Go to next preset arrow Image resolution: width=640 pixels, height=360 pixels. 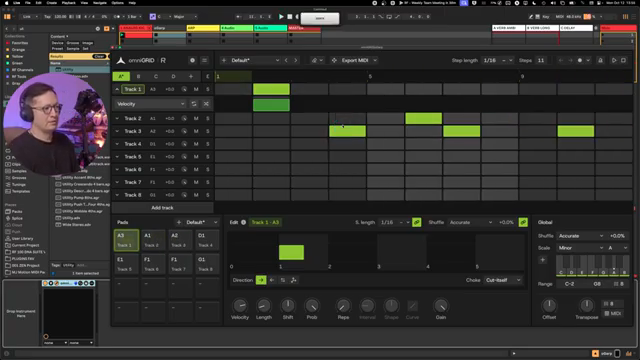pos(296,60)
